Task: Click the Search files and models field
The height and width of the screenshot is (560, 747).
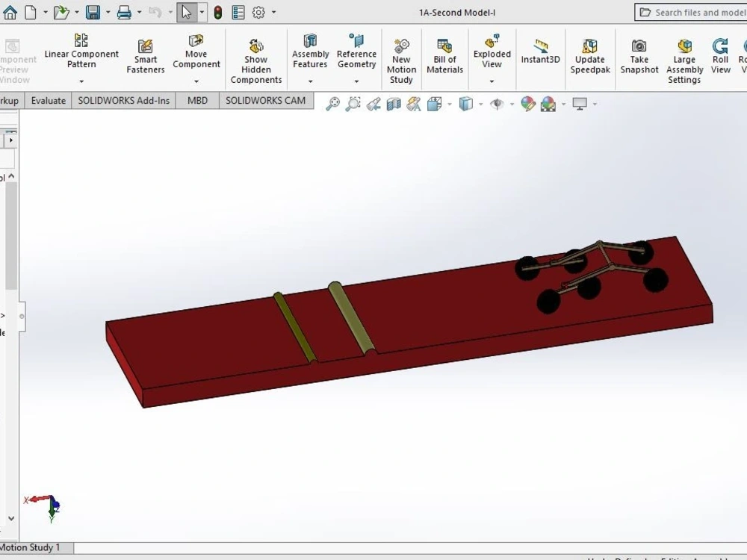Action: click(691, 13)
